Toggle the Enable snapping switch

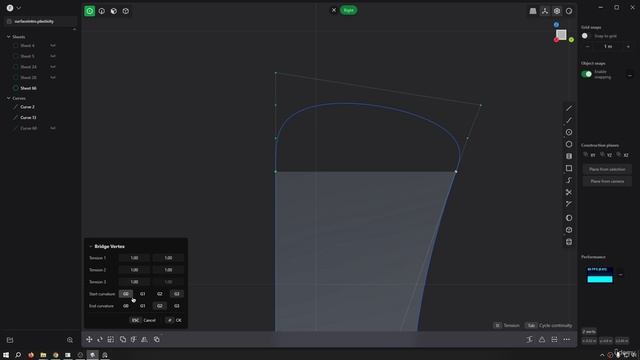[587, 74]
